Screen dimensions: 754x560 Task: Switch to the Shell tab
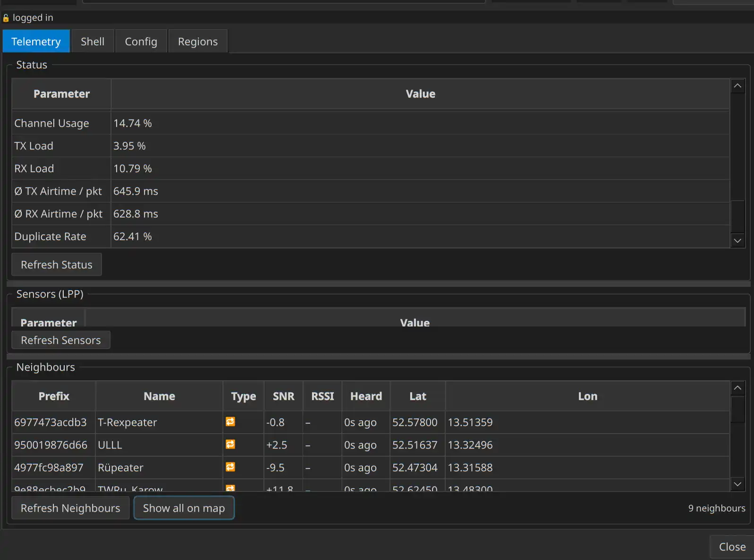click(93, 42)
